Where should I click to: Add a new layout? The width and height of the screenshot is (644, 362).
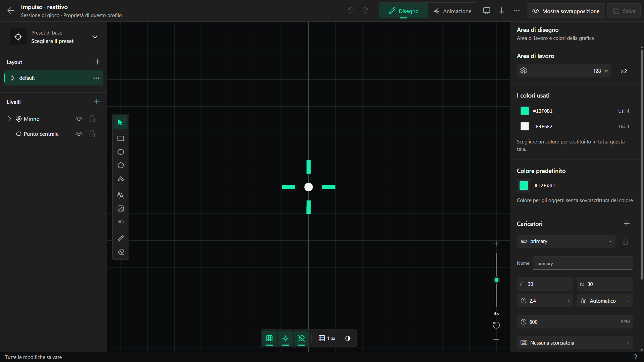point(97,62)
